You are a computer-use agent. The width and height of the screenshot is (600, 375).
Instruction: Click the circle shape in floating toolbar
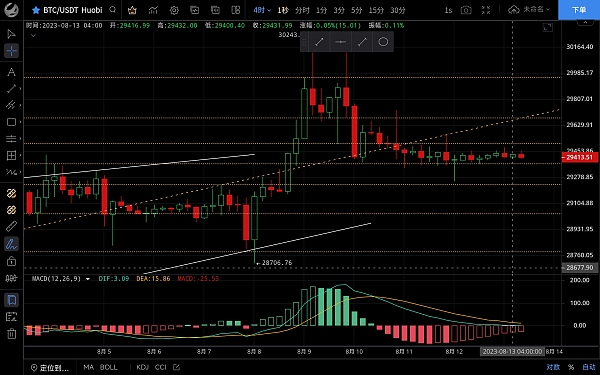tap(383, 42)
